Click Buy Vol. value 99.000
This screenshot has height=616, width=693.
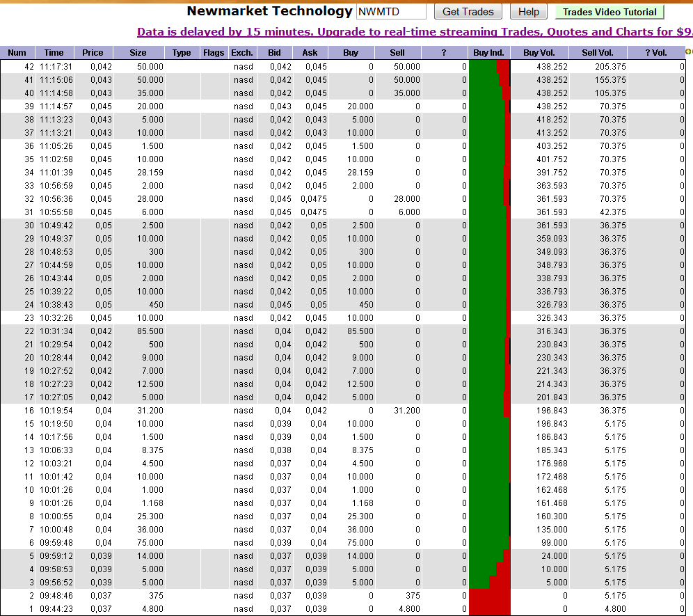555,543
